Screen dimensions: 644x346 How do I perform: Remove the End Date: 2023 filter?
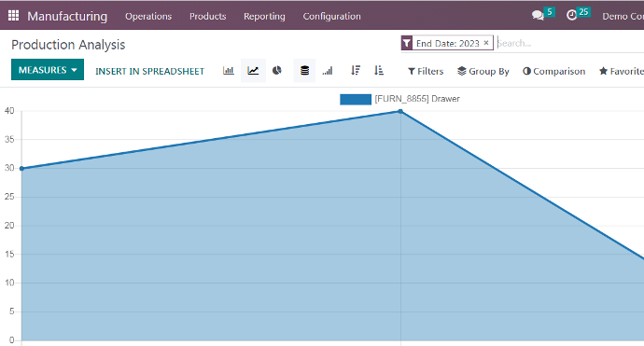(x=486, y=43)
